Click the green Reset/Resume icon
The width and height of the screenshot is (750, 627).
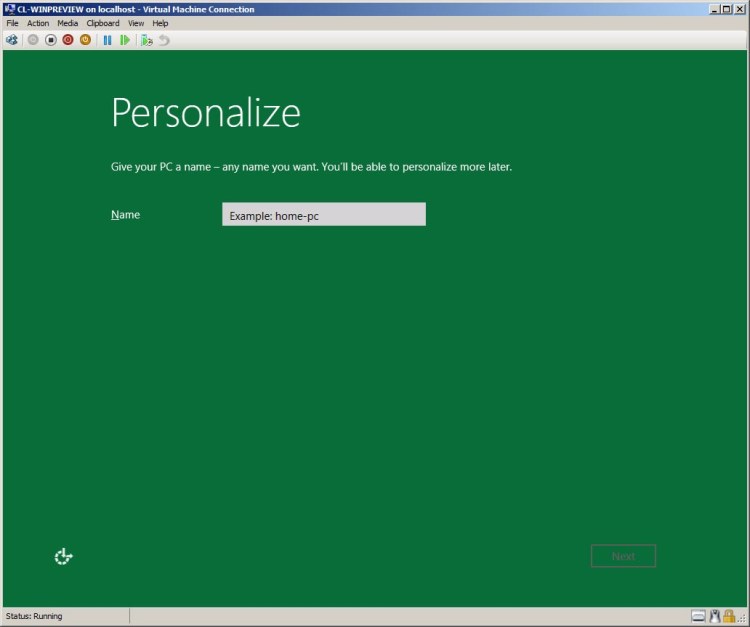click(x=125, y=40)
